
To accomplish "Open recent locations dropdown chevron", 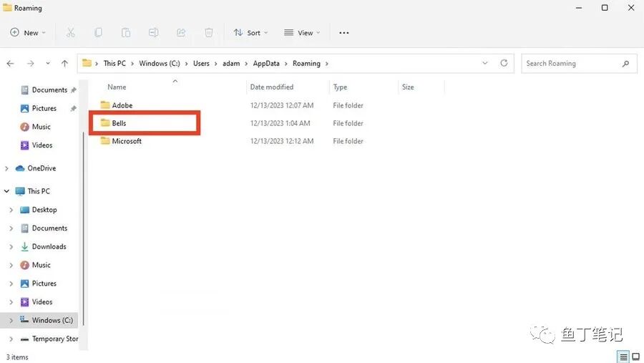I will 48,63.
